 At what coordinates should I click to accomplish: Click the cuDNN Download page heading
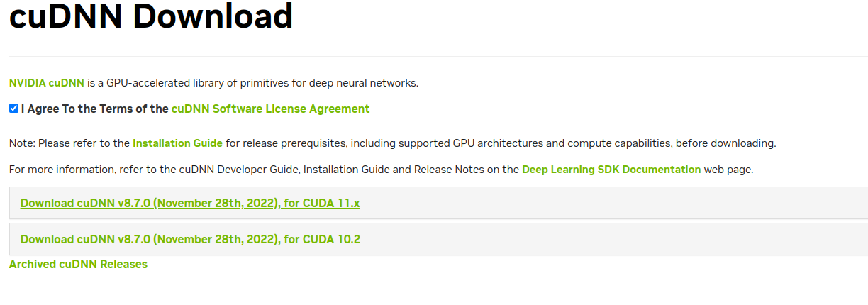(x=151, y=15)
